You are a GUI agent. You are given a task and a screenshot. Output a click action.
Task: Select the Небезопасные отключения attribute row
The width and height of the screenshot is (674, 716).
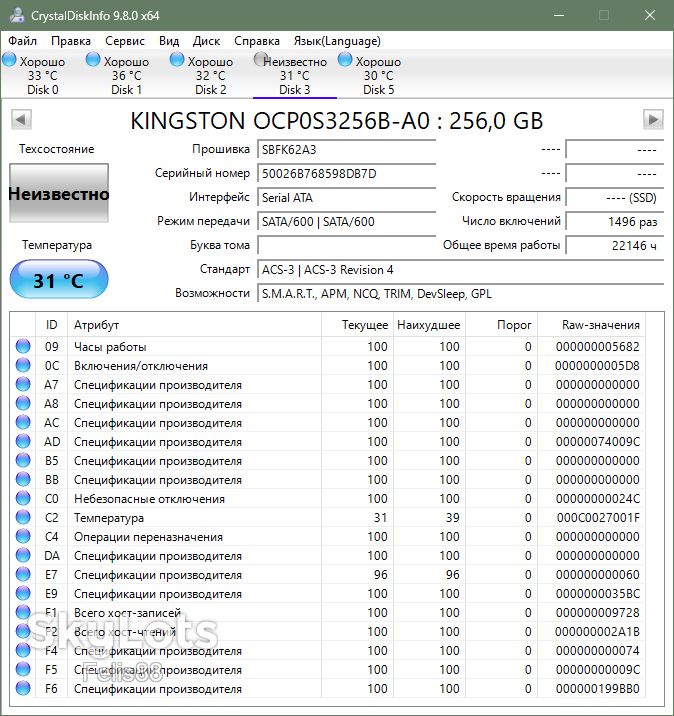click(328, 499)
